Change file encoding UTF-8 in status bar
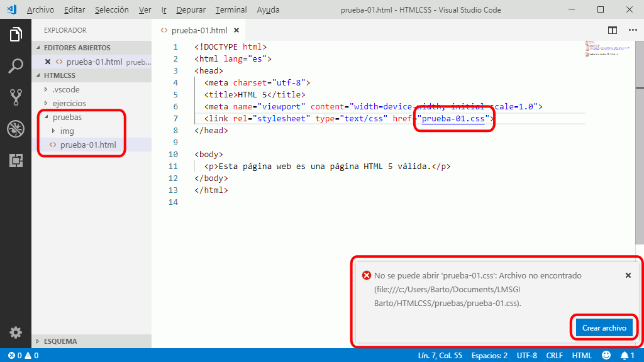 tap(527, 356)
